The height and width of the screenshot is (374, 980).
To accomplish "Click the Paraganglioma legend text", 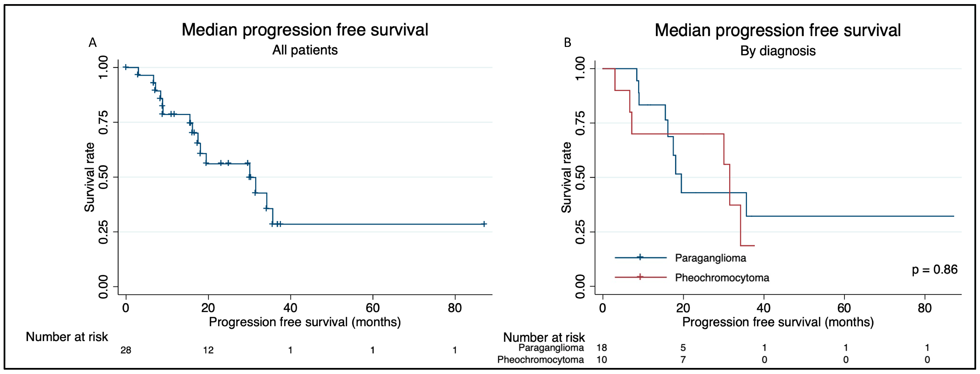I will (710, 258).
